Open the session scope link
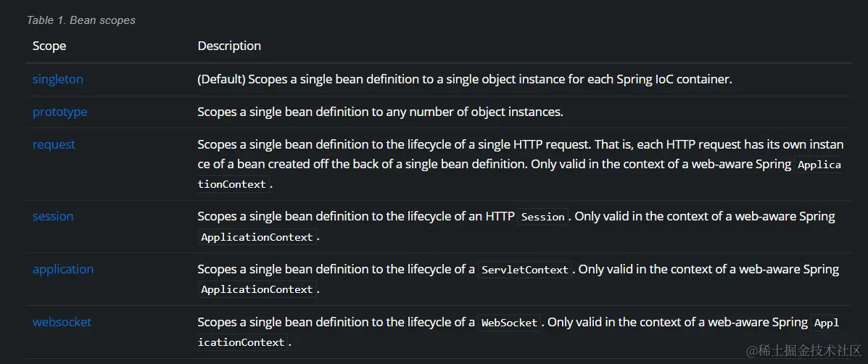Viewport: 868px width, 364px height. (x=53, y=216)
